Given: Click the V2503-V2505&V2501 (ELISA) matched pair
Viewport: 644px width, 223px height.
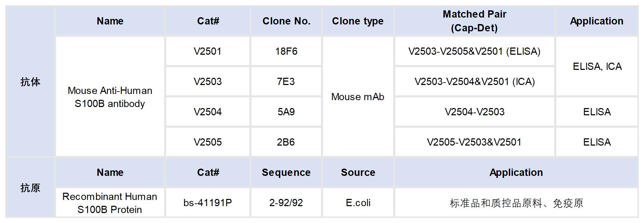Looking at the screenshot, I should pos(474,51).
